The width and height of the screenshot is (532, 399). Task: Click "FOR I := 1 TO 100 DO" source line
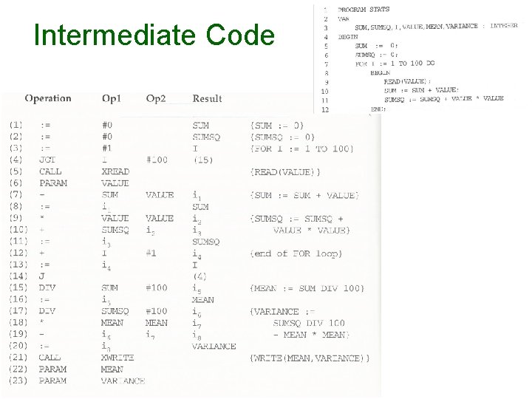[x=395, y=64]
